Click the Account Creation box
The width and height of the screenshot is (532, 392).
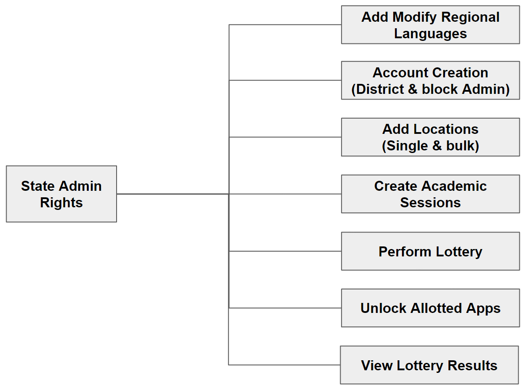coord(430,80)
